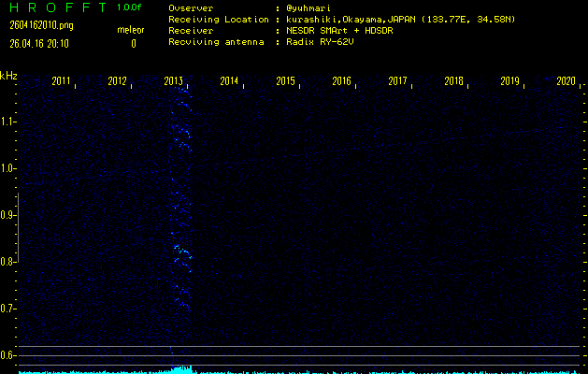This screenshot has height=374, width=588.
Task: Click the 2016 time marker
Action: (x=341, y=81)
